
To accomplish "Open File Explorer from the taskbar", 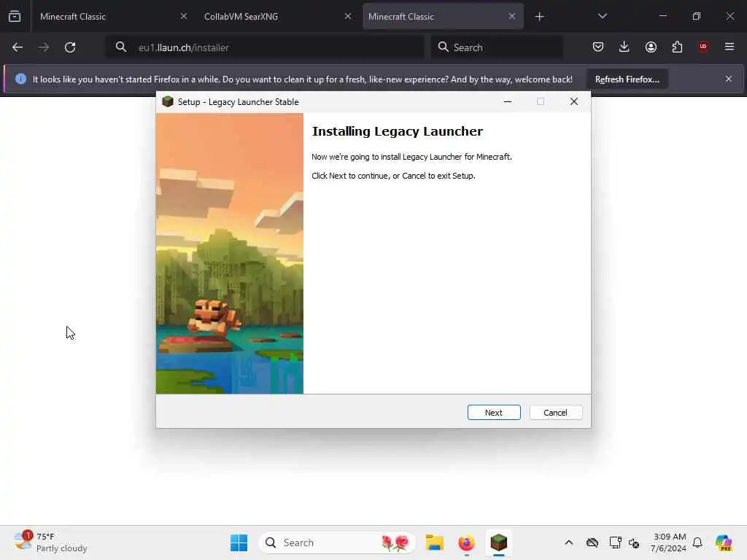I will click(x=435, y=542).
